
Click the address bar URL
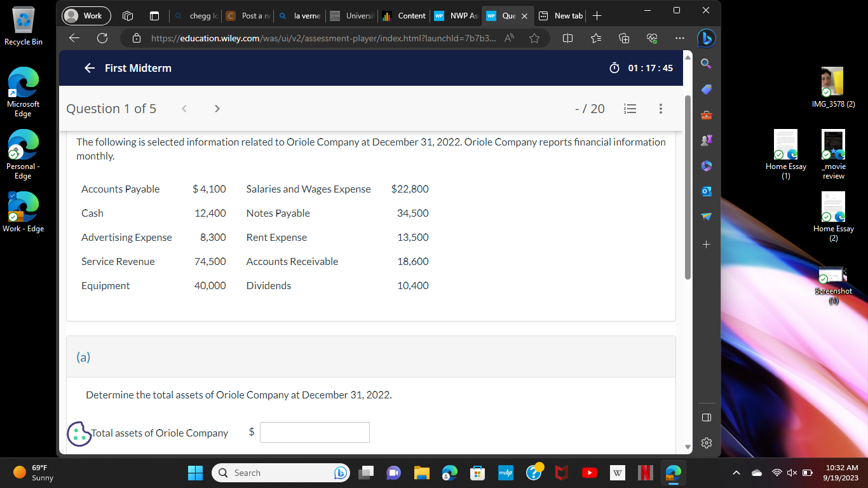coord(323,39)
